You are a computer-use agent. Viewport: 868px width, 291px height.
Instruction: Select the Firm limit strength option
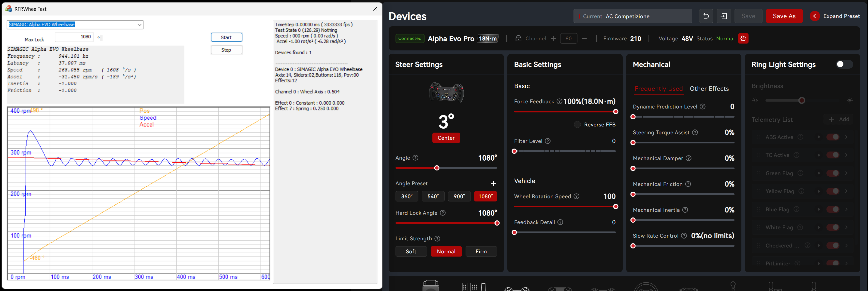[x=481, y=252]
